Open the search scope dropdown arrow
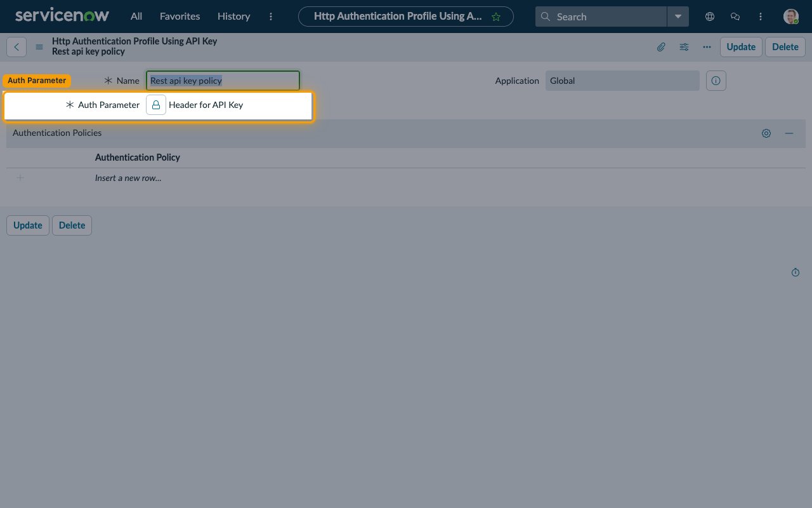The width and height of the screenshot is (812, 508). tap(678, 17)
